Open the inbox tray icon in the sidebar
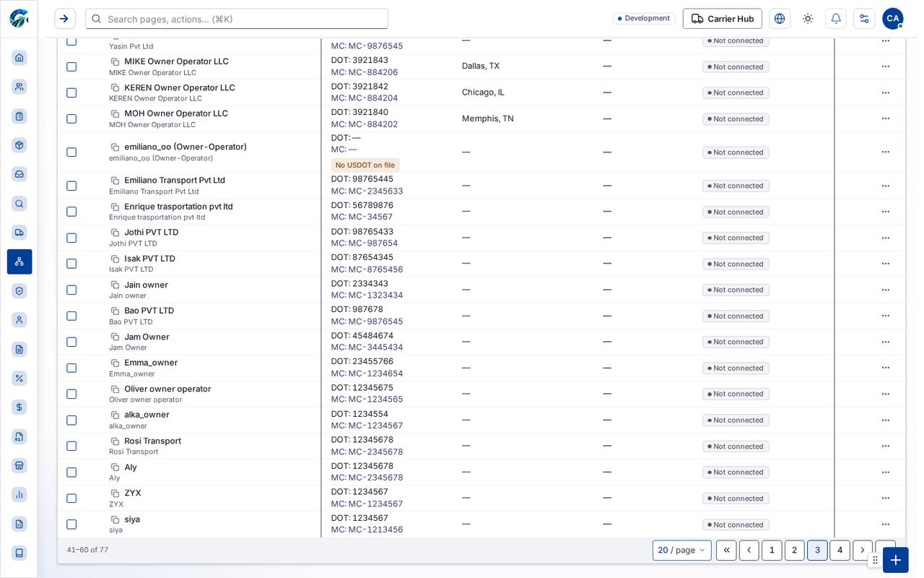 click(19, 174)
